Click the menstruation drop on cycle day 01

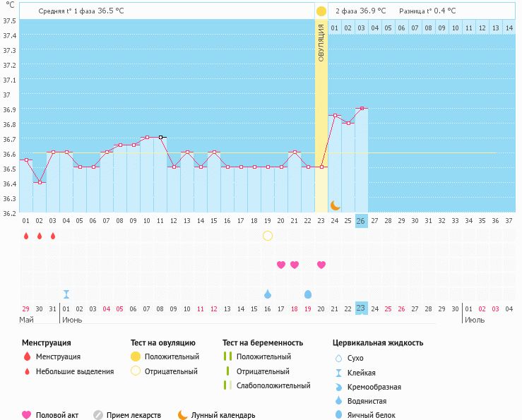[26, 236]
